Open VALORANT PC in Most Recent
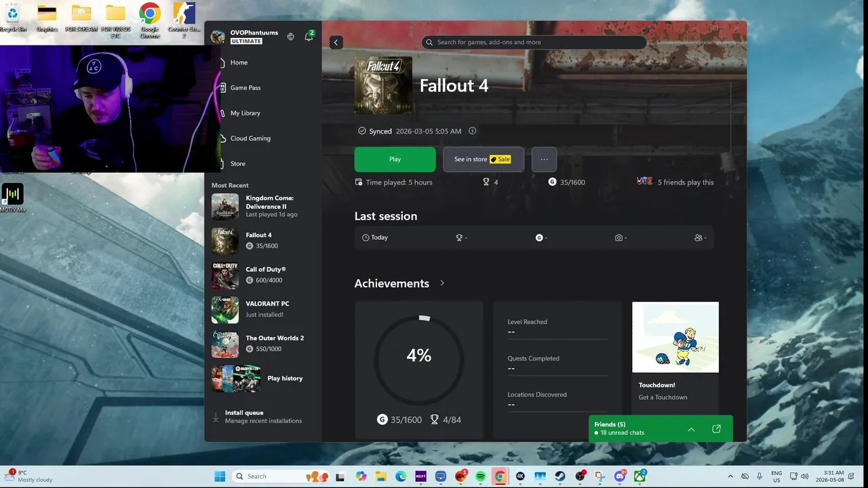868x488 pixels. [263, 309]
